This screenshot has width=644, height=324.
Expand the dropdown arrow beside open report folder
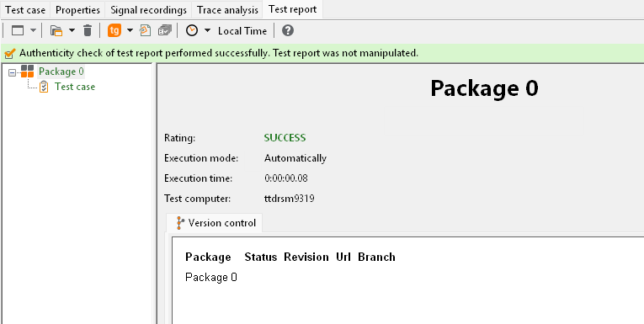[x=72, y=31]
